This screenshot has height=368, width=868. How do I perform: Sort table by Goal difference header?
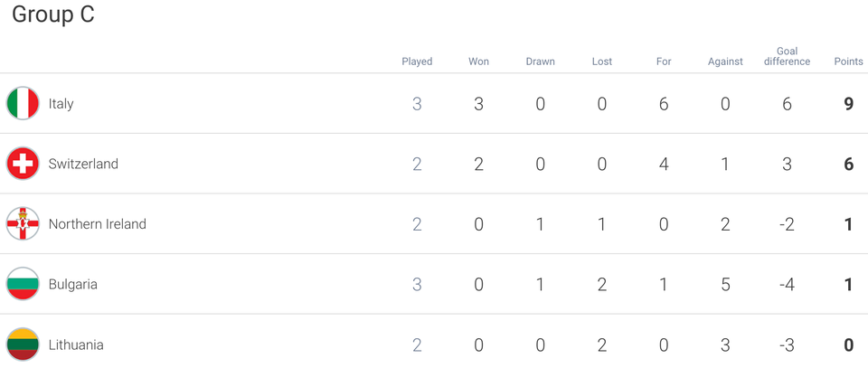pyautogui.click(x=788, y=56)
